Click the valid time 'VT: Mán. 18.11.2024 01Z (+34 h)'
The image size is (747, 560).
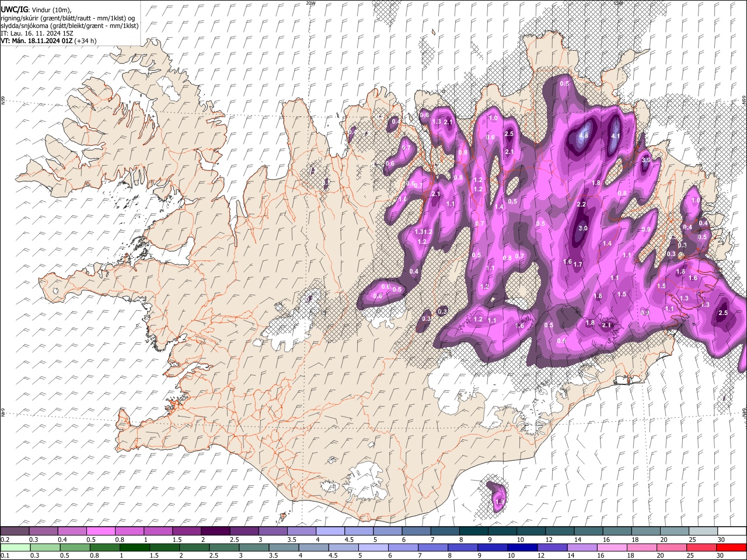click(48, 41)
